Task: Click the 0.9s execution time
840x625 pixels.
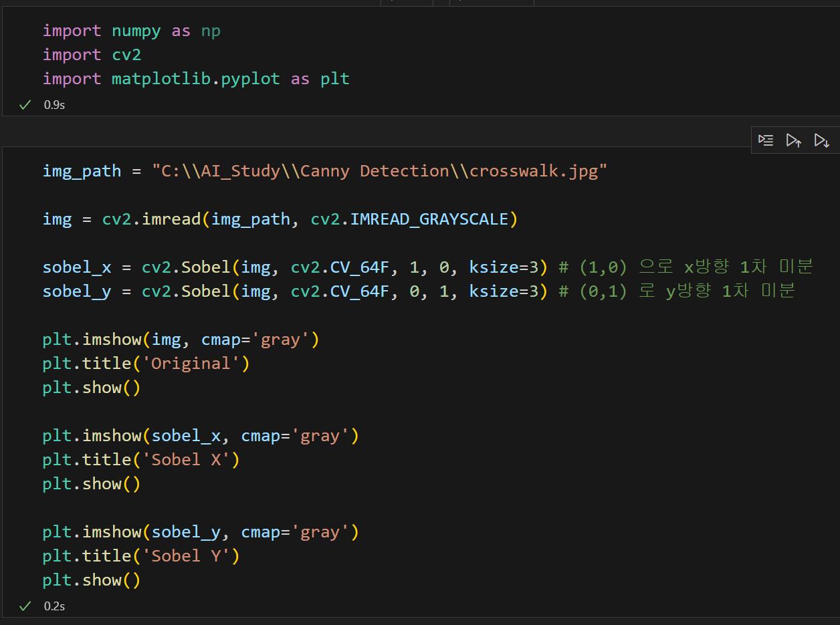Action: tap(54, 104)
